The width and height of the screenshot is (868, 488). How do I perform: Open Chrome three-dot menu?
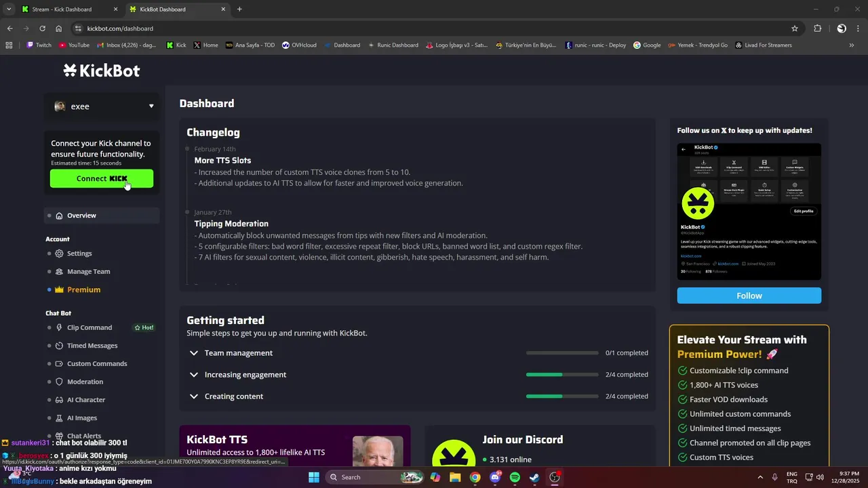[859, 28]
